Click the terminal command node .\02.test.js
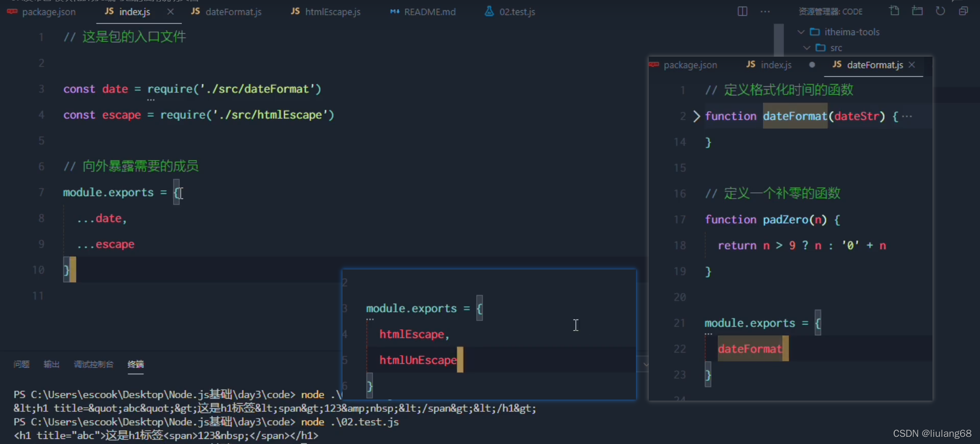This screenshot has width=980, height=444. click(350, 422)
